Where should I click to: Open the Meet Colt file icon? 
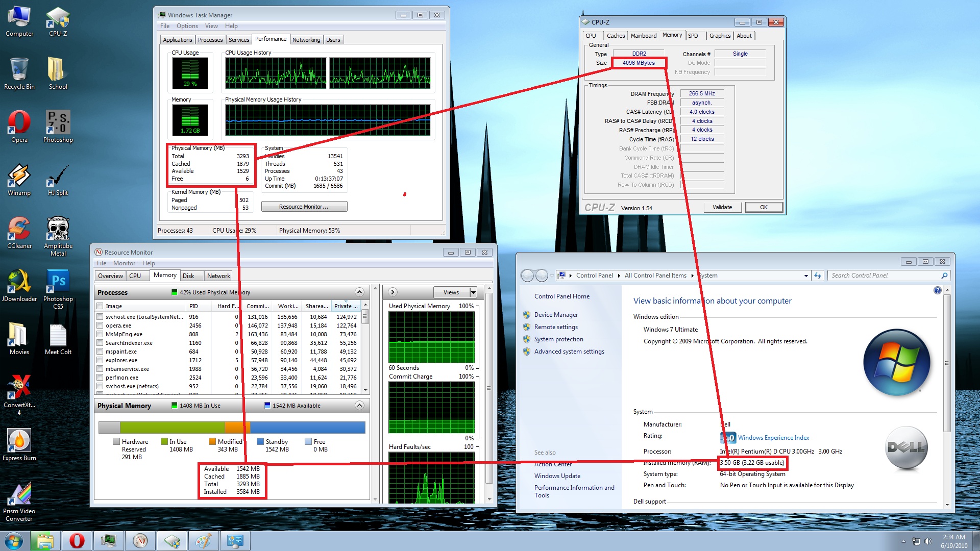(x=58, y=339)
